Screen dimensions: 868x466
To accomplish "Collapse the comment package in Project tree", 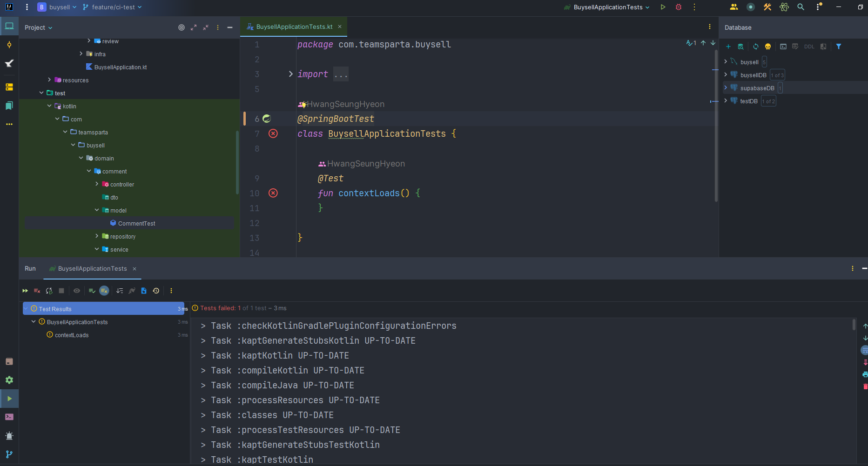I will 89,171.
